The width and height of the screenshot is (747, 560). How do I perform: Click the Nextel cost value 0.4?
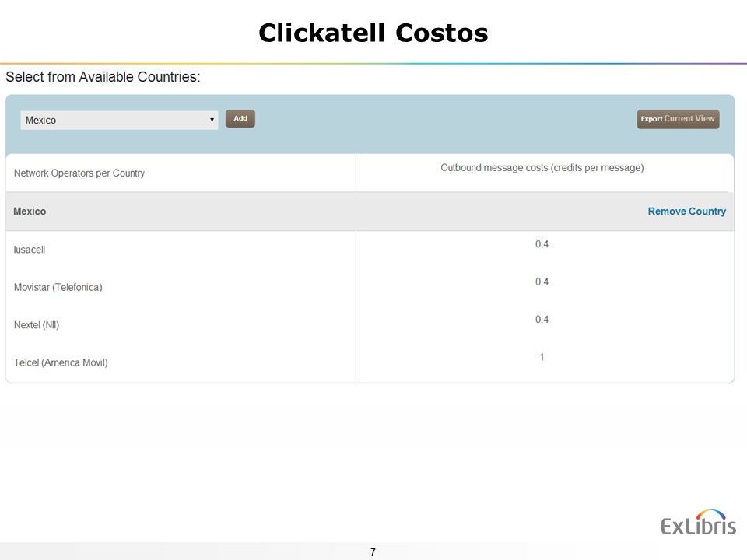point(542,320)
